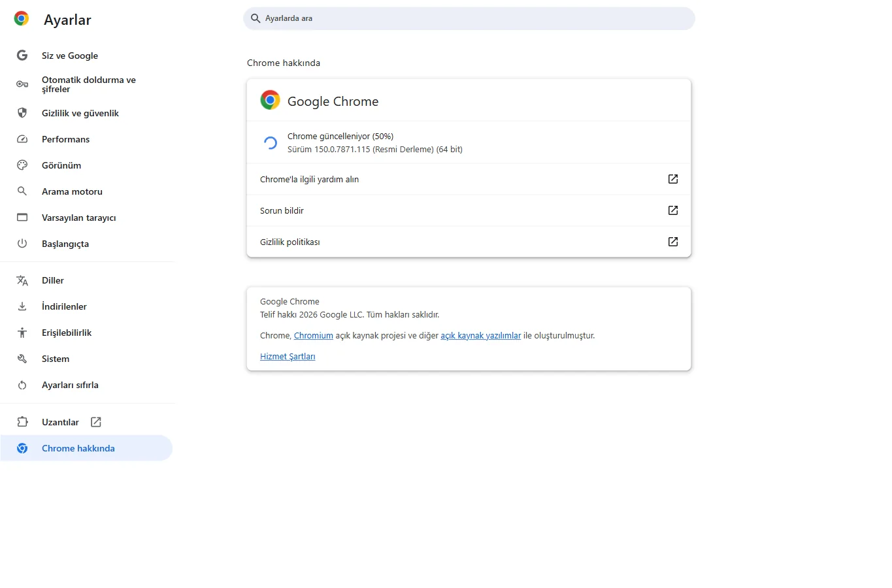Click the download icon for İndirilenler
Viewport: 892px width, 588px height.
point(22,306)
